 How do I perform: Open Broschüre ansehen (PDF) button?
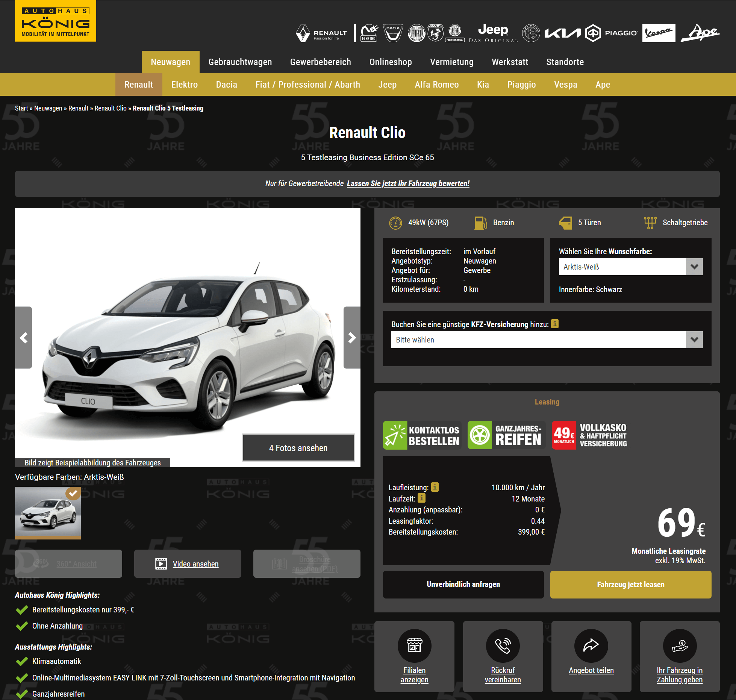pos(307,564)
